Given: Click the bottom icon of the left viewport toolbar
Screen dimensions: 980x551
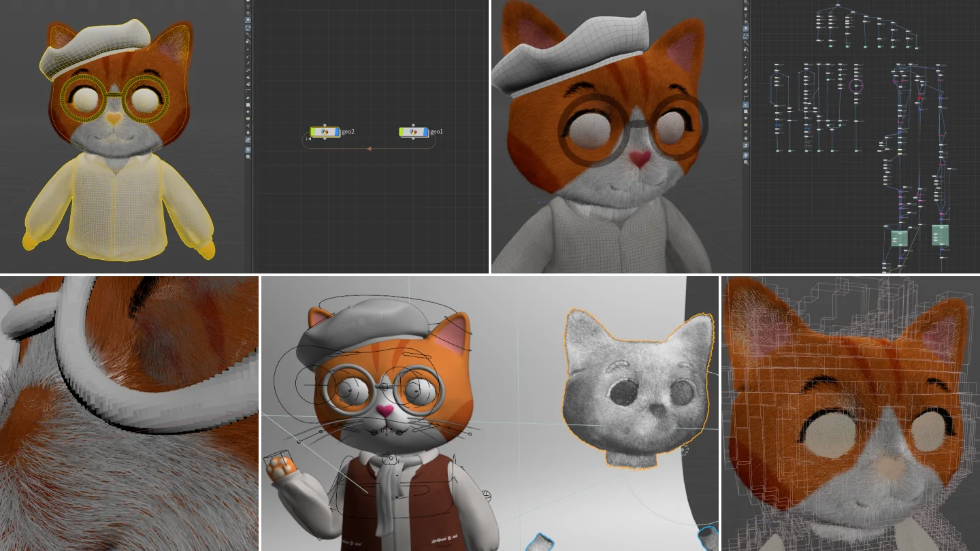Looking at the screenshot, I should (x=248, y=156).
